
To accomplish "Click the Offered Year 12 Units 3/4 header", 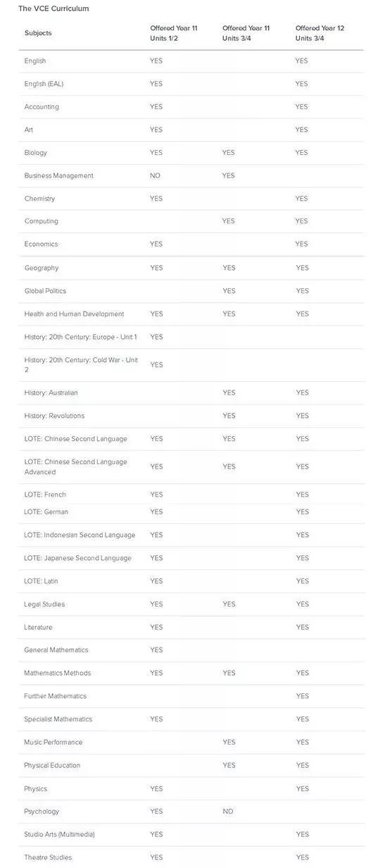I will point(319,33).
